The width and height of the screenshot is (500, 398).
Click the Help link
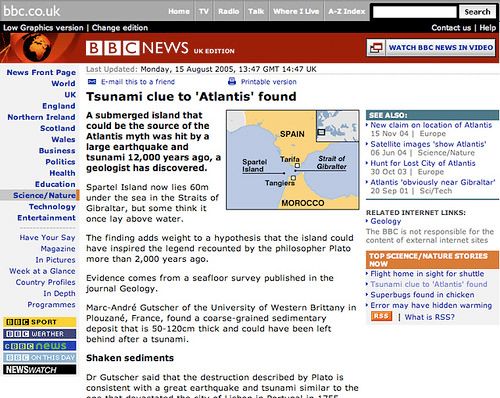pos(488,28)
